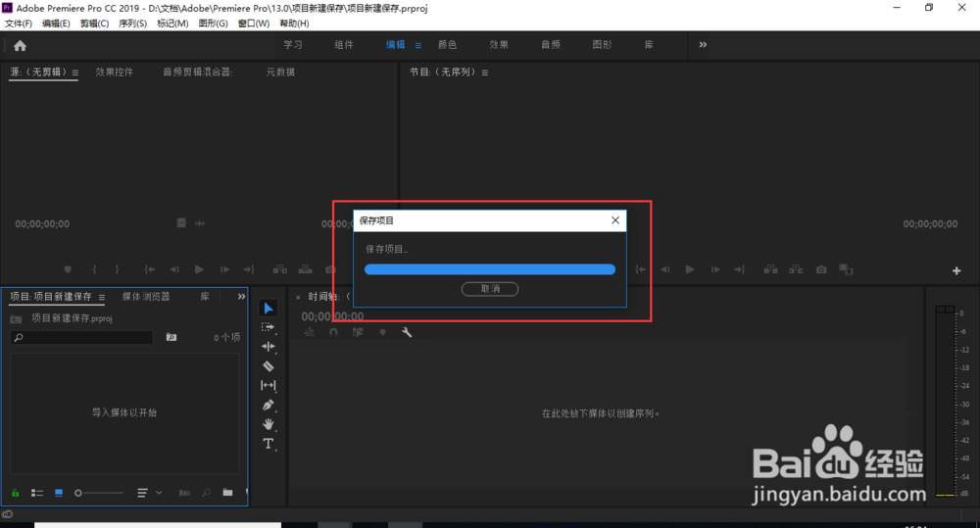Click add marker icon in timeline
This screenshot has height=528, width=980.
point(382,332)
